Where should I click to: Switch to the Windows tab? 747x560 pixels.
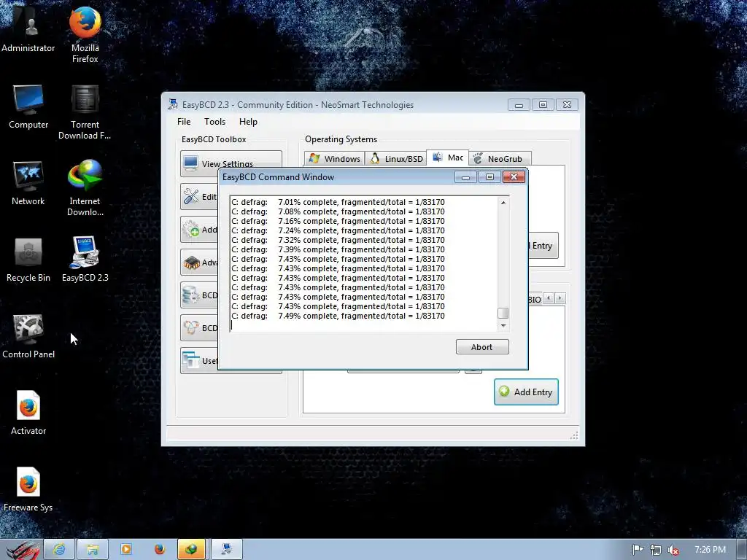pyautogui.click(x=334, y=158)
